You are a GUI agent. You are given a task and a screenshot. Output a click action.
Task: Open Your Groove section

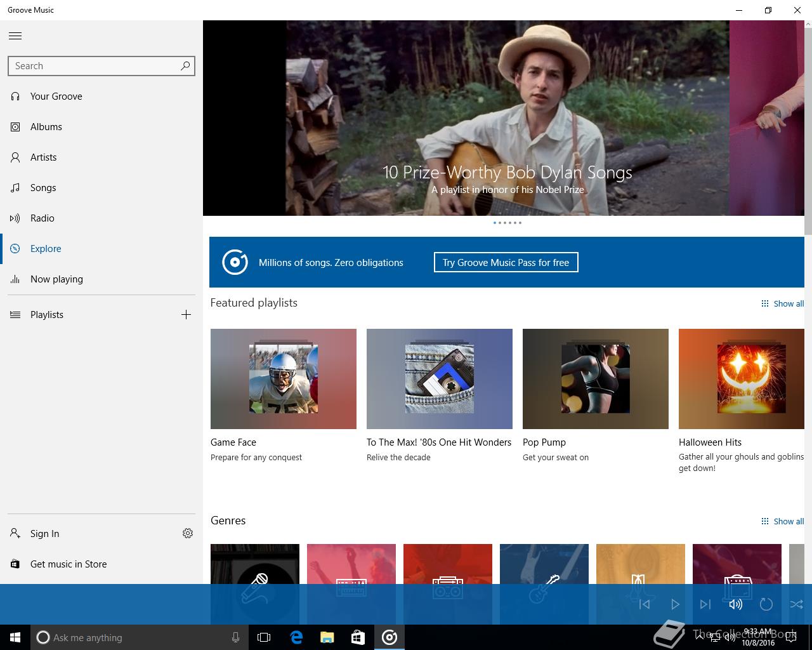(x=101, y=96)
